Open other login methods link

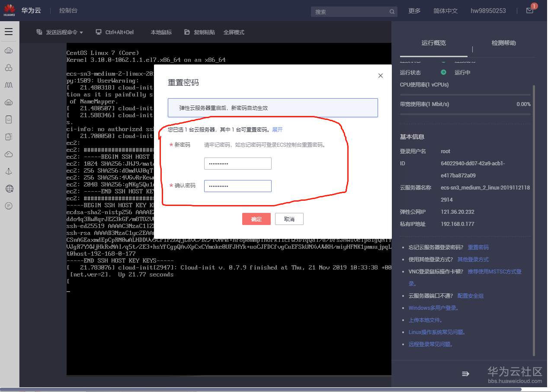tap(473, 260)
